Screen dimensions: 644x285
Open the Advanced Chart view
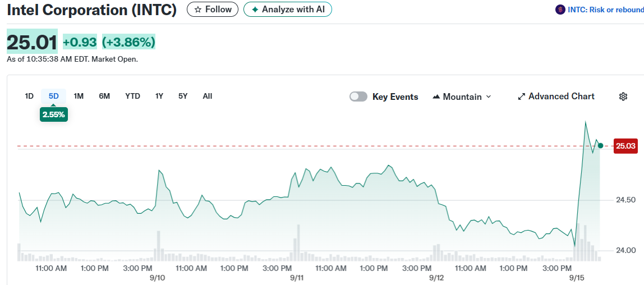(x=556, y=96)
